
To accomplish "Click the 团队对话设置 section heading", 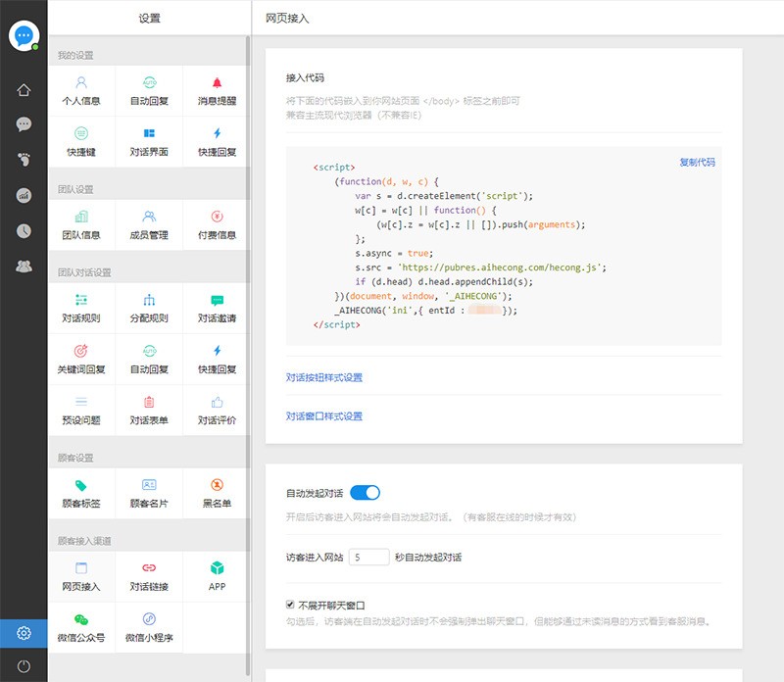I will click(84, 272).
